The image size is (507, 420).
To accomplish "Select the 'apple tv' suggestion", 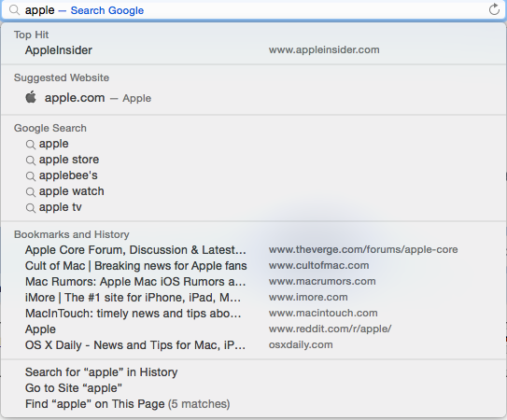I will pos(254,207).
